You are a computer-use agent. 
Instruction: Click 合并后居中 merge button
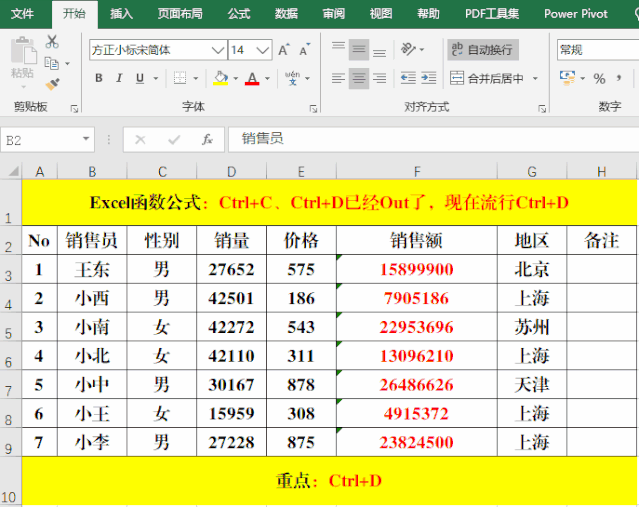[493, 78]
